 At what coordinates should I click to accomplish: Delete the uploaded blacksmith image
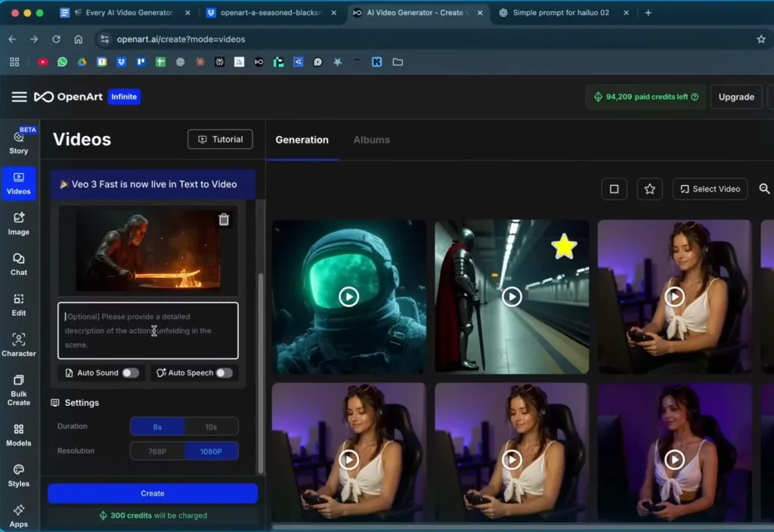[224, 220]
